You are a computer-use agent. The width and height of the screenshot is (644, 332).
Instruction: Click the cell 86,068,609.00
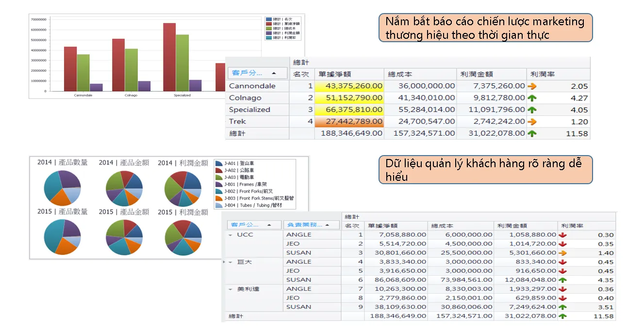(x=396, y=280)
